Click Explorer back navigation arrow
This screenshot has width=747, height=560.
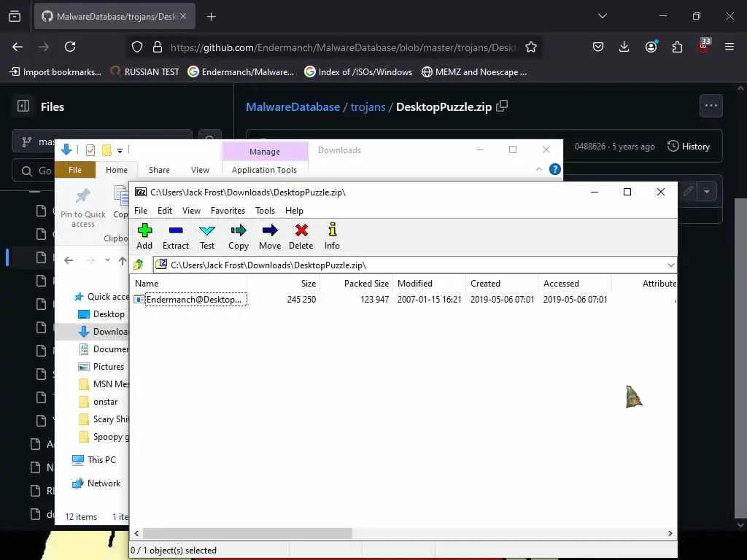(69, 260)
